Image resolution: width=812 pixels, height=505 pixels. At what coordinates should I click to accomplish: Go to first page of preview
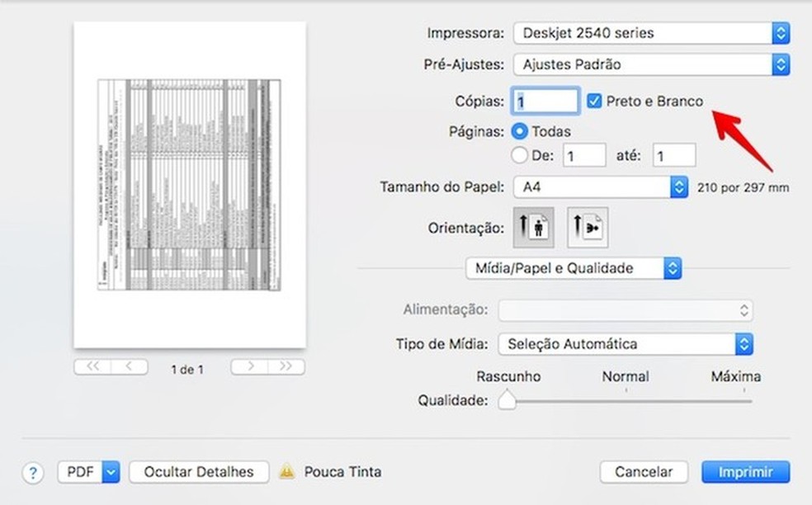92,367
